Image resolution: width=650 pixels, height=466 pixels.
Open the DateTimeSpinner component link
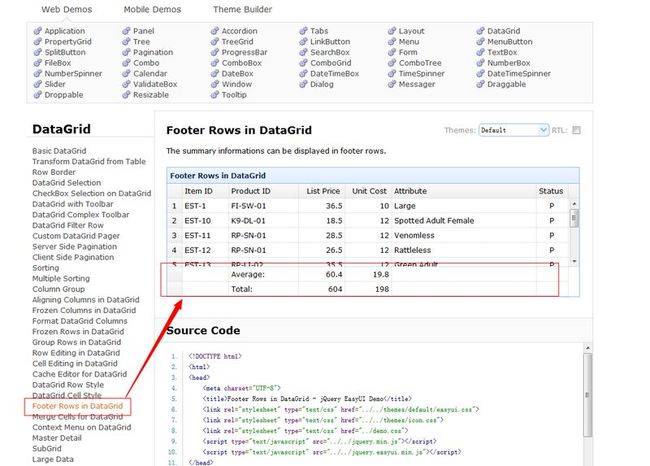519,73
